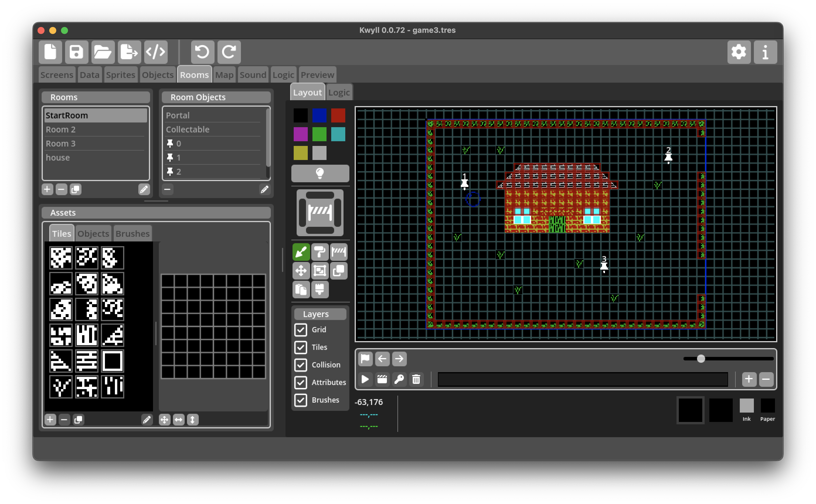Screen dimensions: 816x504
Task: Click the flag icon under the canvas
Action: 365,359
